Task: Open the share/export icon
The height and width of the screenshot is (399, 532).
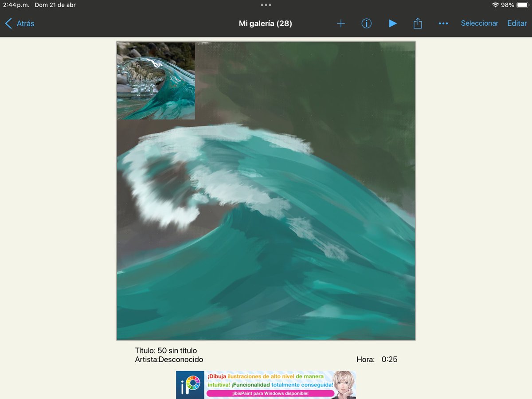Action: [418, 23]
